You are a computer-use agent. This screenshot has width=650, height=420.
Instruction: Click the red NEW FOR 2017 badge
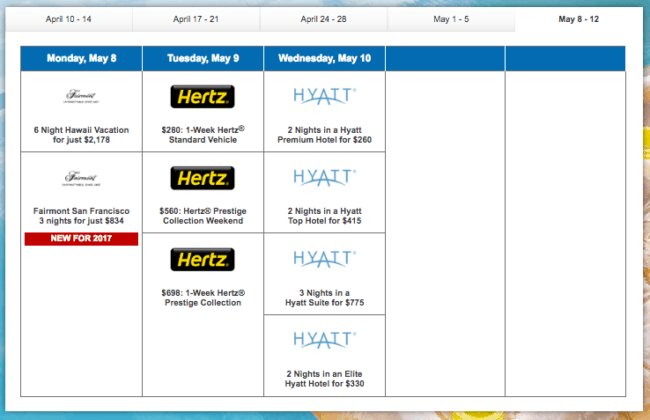click(81, 237)
